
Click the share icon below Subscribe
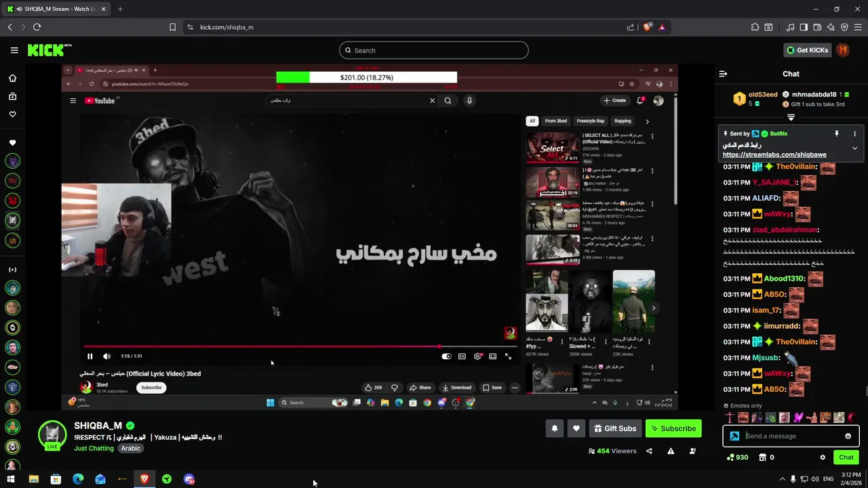(649, 451)
